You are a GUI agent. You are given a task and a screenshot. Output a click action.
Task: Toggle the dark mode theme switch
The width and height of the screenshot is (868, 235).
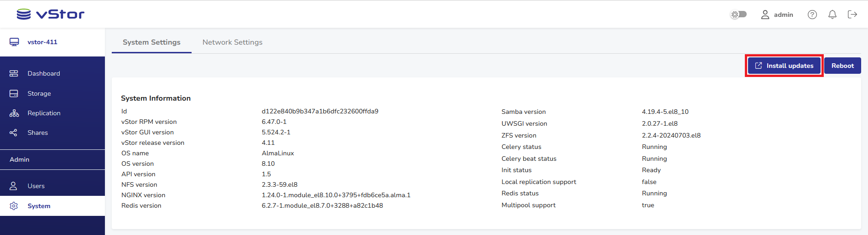click(x=738, y=15)
